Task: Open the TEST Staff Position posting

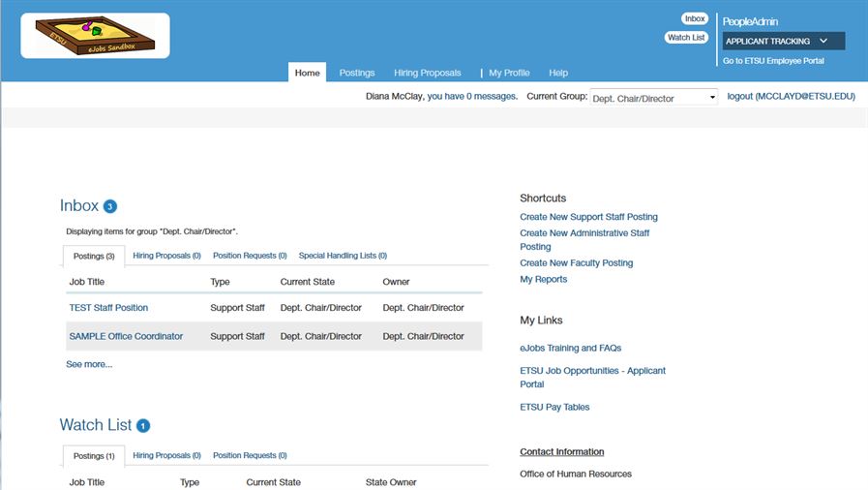Action: point(108,308)
